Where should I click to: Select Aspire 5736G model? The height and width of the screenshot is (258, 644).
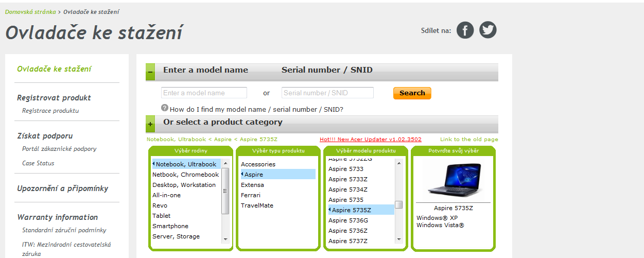(x=348, y=220)
